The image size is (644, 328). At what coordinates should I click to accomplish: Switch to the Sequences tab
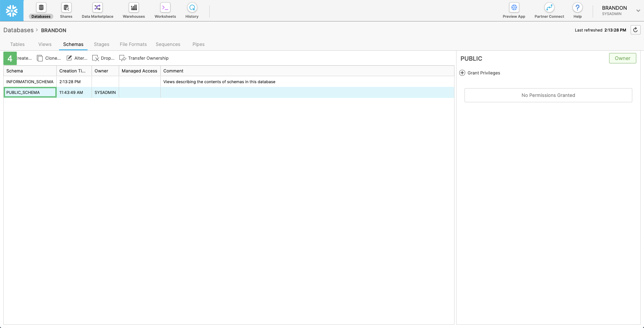tap(168, 44)
